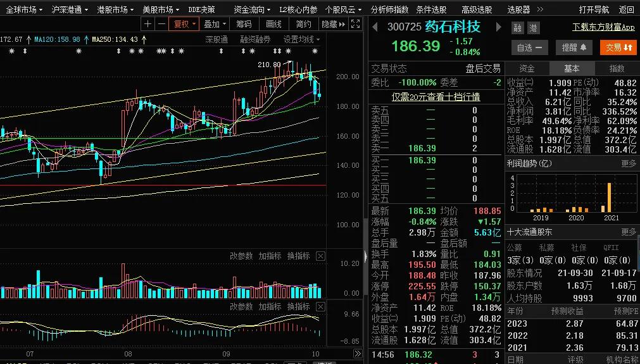Open 分析师指数 menu item
This screenshot has height=364, width=640.
tap(389, 9)
